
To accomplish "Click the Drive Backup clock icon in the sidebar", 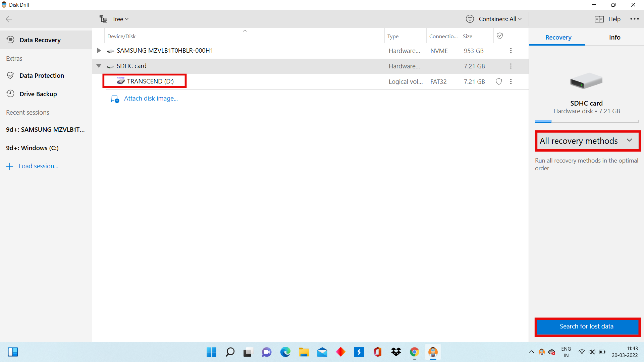I will click(10, 94).
